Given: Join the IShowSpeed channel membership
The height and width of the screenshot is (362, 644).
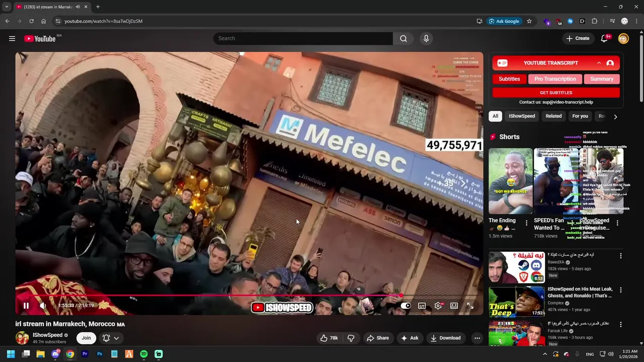Looking at the screenshot, I should [x=87, y=338].
